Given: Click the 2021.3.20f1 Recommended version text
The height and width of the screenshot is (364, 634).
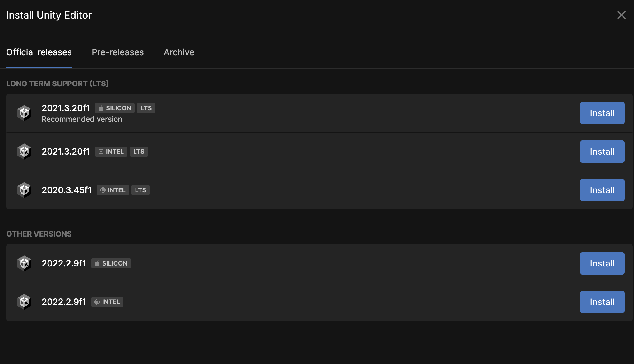Looking at the screenshot, I should pos(82,119).
